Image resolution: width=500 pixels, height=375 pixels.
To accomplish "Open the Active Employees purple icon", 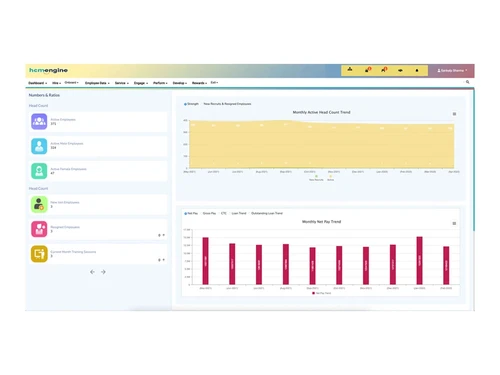I will point(39,121).
